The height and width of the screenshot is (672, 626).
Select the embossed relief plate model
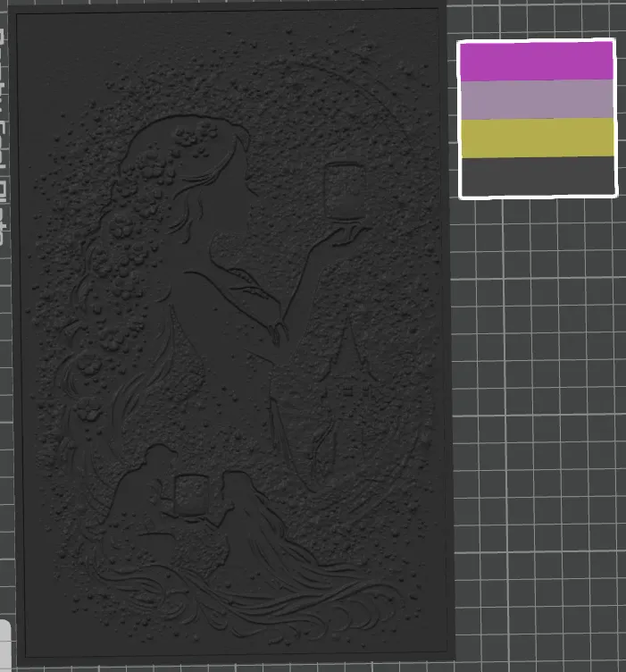231,334
